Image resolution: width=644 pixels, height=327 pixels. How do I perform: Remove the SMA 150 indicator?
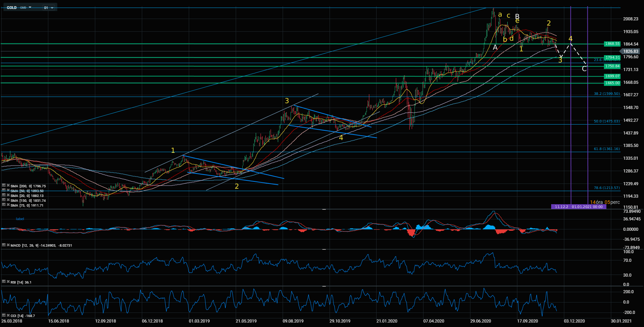8,200
